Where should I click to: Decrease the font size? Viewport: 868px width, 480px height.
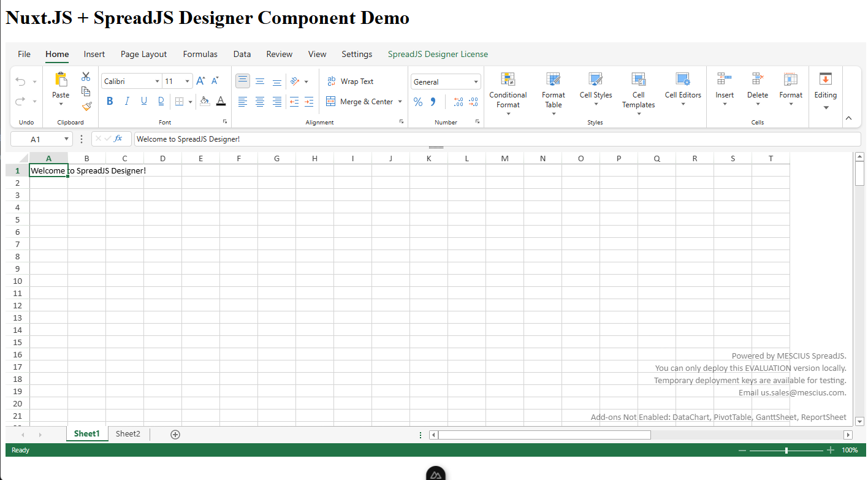click(x=215, y=81)
